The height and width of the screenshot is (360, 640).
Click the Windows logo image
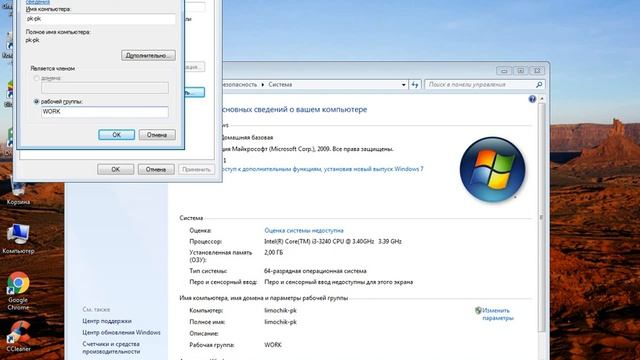(492, 169)
